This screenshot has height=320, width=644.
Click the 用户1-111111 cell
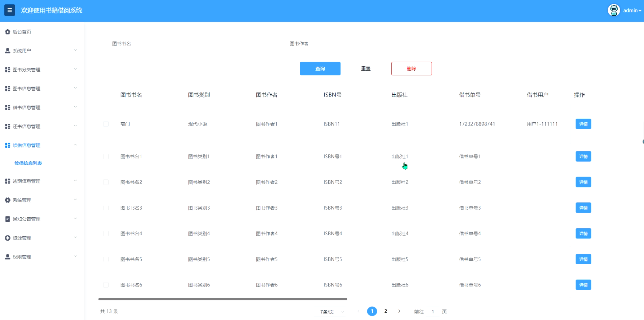542,124
